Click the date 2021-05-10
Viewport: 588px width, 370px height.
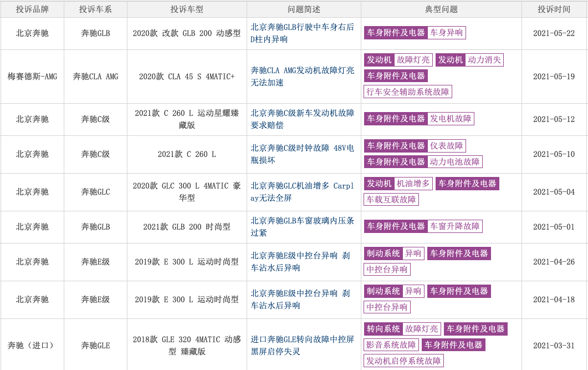554,154
